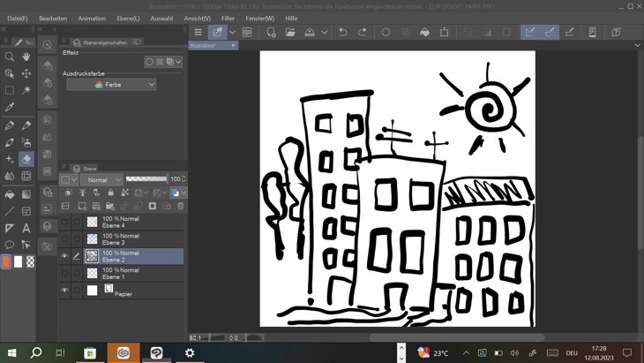Click the Fill bucket icon in the command bar

coord(425,32)
